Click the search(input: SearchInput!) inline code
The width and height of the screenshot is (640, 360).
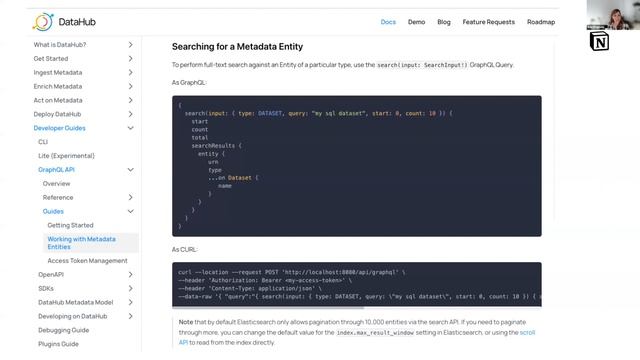[422, 65]
